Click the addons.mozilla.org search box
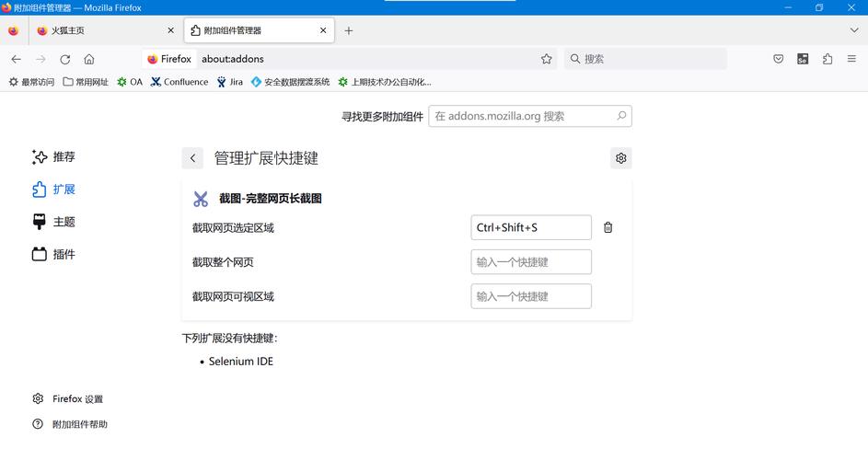Viewport: 868px width, 460px height. 522,116
